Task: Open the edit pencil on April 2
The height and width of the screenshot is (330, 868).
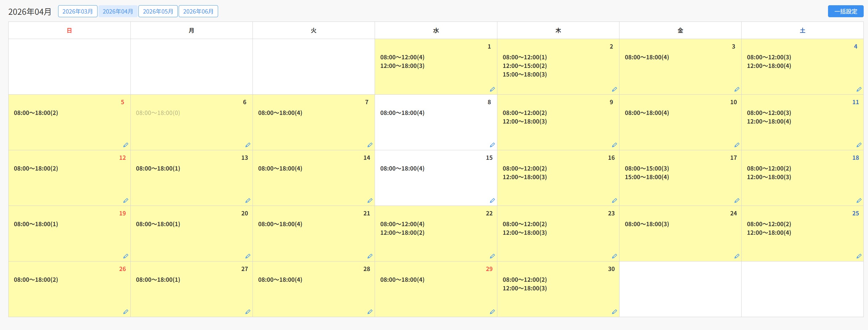Action: click(x=614, y=89)
